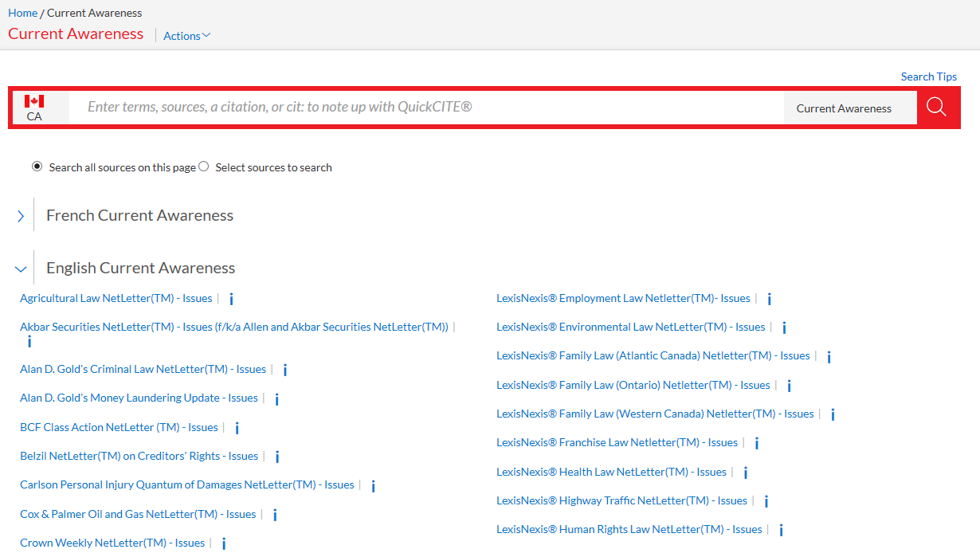Go to Home breadcrumb link
Screen dimensions: 980x553
pos(22,13)
